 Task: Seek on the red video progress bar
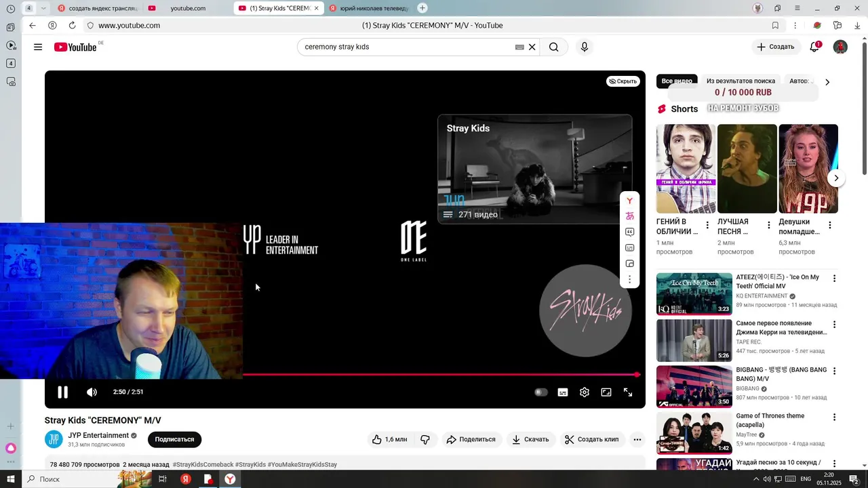(441, 374)
